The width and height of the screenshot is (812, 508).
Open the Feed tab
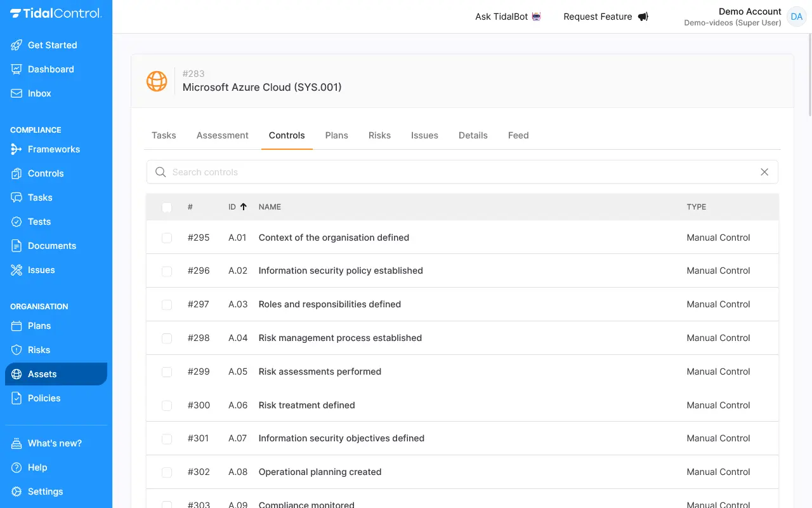[518, 135]
